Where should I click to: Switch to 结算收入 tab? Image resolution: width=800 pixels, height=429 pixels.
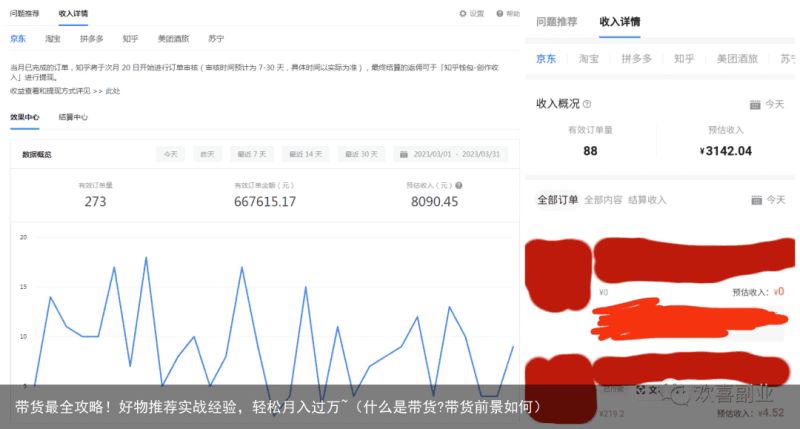pyautogui.click(x=647, y=200)
